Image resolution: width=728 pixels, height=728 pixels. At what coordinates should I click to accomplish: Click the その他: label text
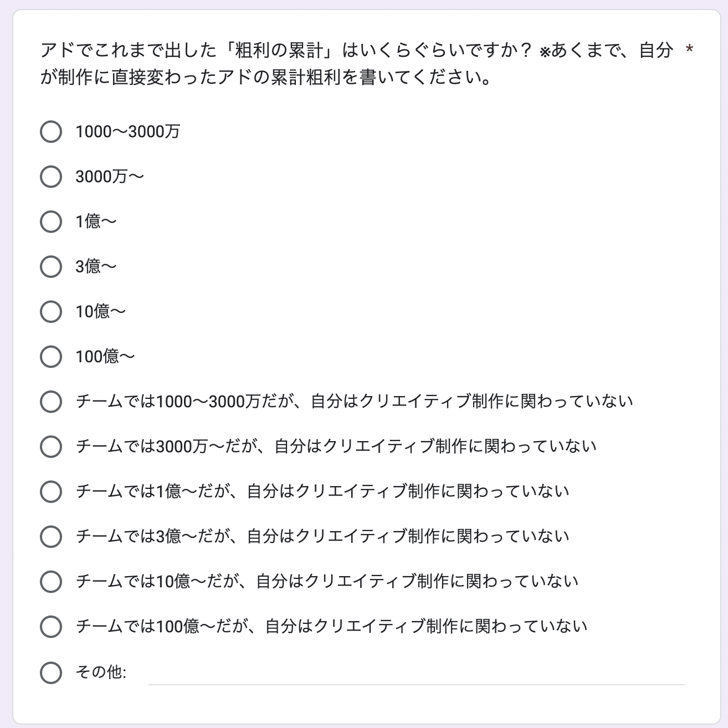(101, 672)
